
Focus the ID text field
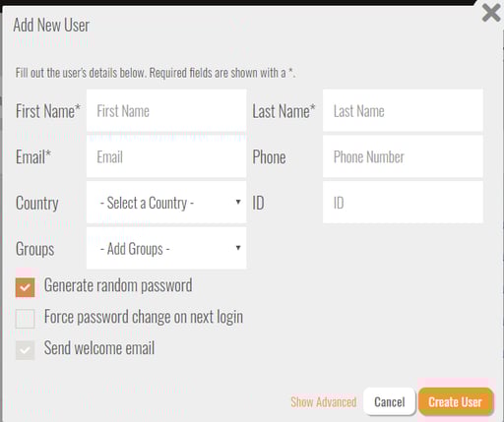click(403, 203)
